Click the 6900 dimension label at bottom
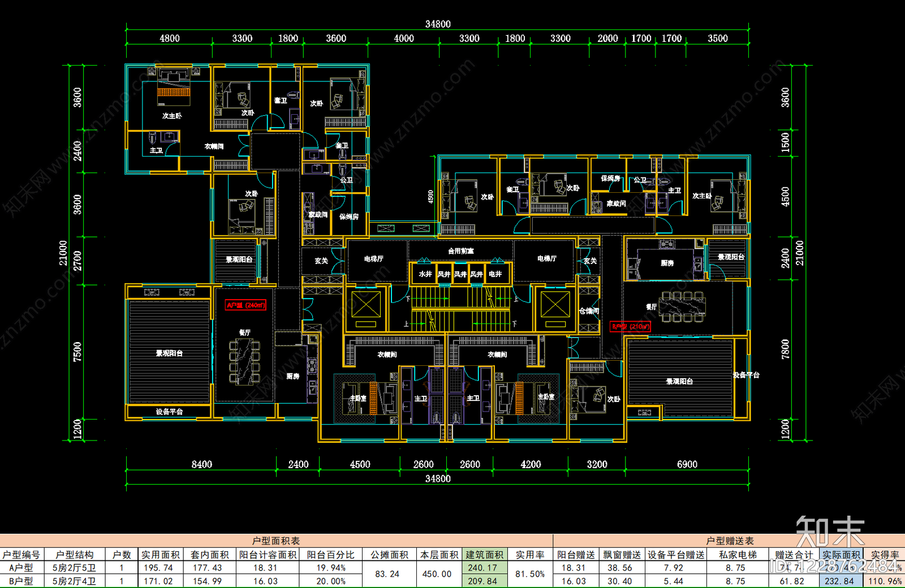 pos(687,464)
